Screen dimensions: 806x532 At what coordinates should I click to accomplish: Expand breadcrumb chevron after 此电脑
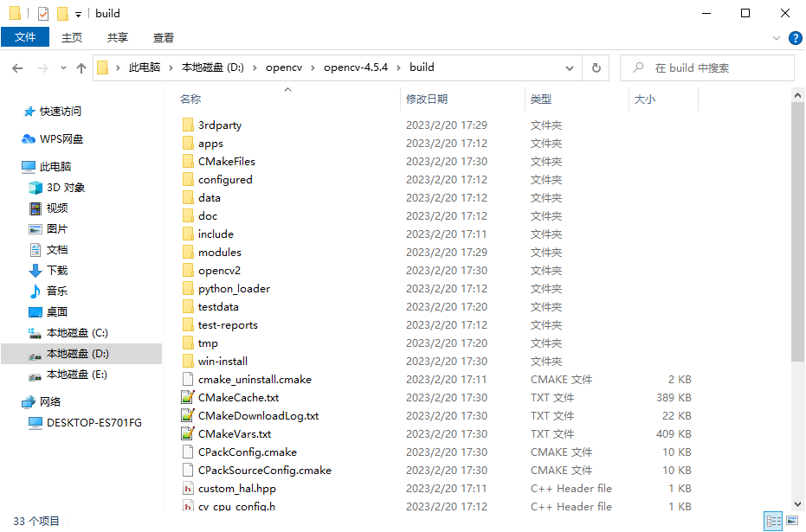[171, 67]
